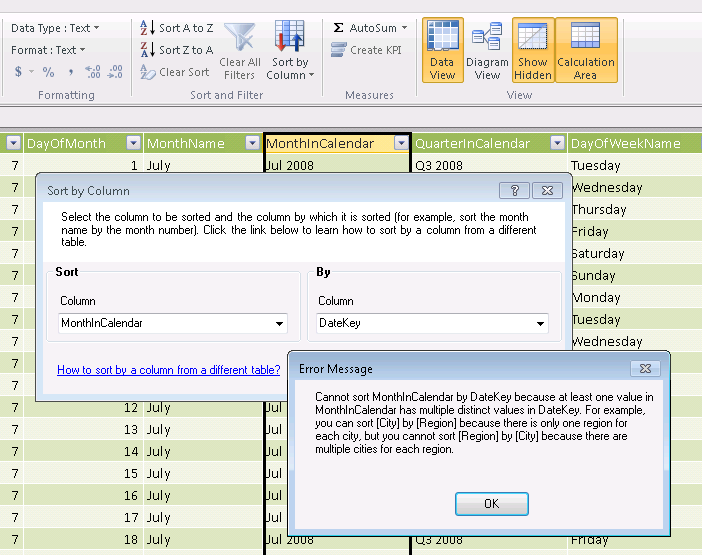Screen dimensions: 702x555
Task: Open the Sort by Column tool
Action: [290, 50]
